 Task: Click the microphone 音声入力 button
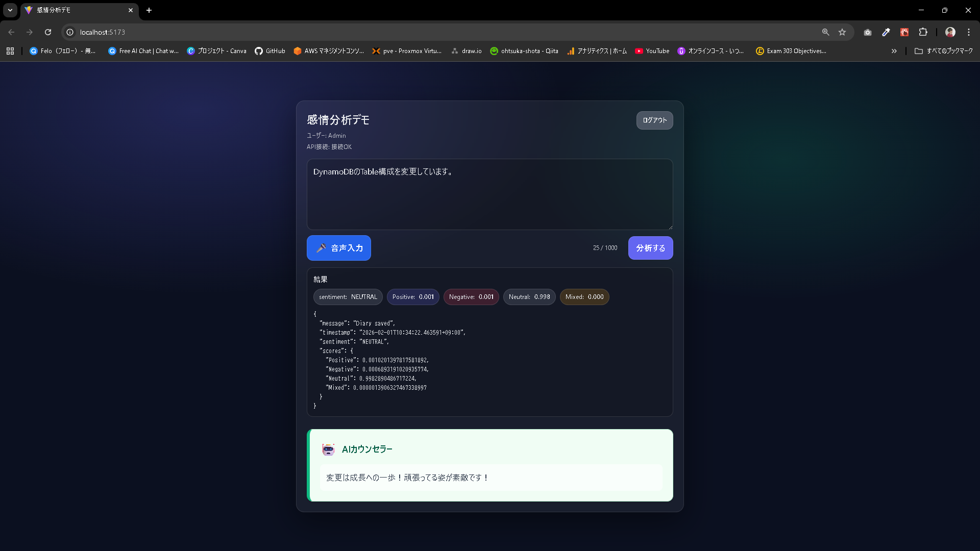[x=338, y=248]
